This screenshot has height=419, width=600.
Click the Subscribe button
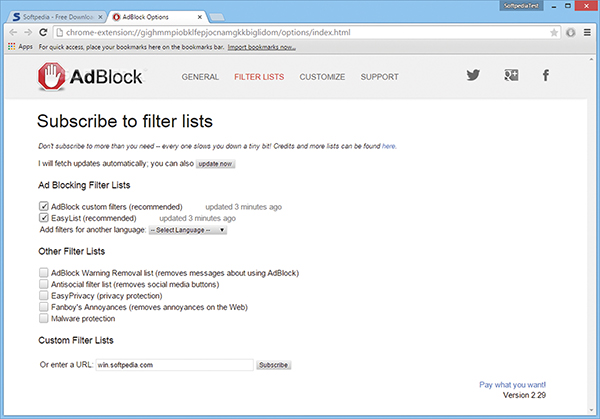tap(274, 366)
